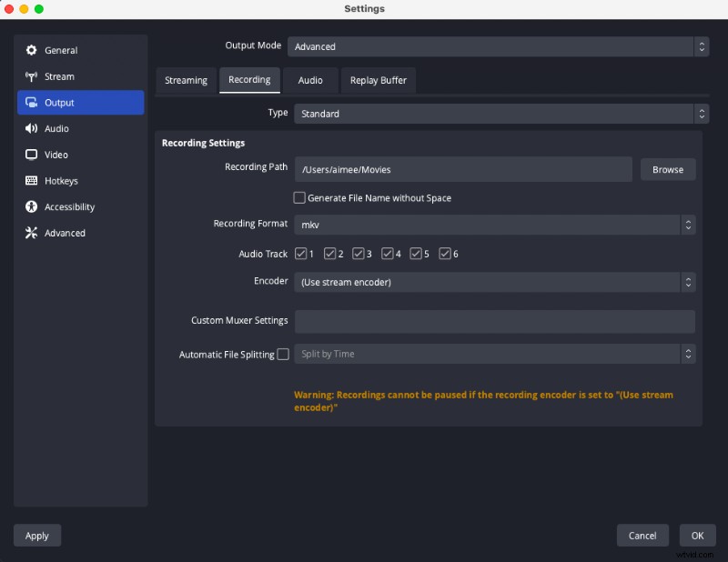Switch to the Video settings section

[55, 155]
